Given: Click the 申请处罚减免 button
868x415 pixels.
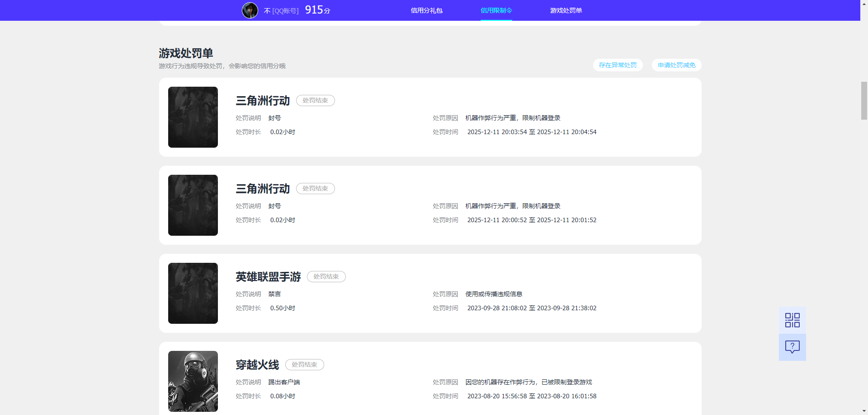Looking at the screenshot, I should pyautogui.click(x=676, y=65).
